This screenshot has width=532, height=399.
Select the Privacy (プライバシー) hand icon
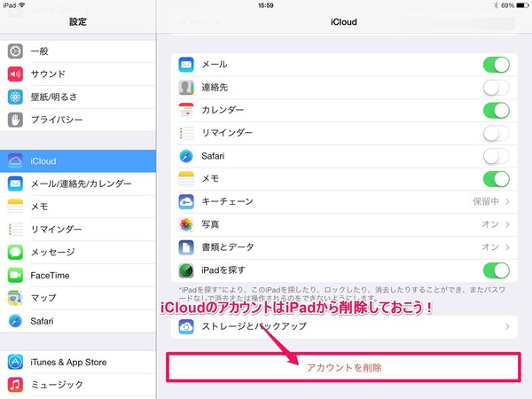coord(15,120)
